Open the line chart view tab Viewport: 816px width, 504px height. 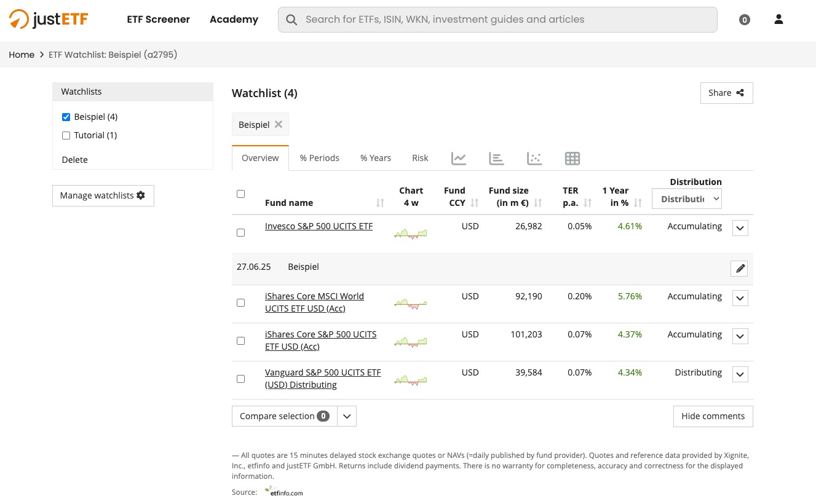pyautogui.click(x=459, y=159)
